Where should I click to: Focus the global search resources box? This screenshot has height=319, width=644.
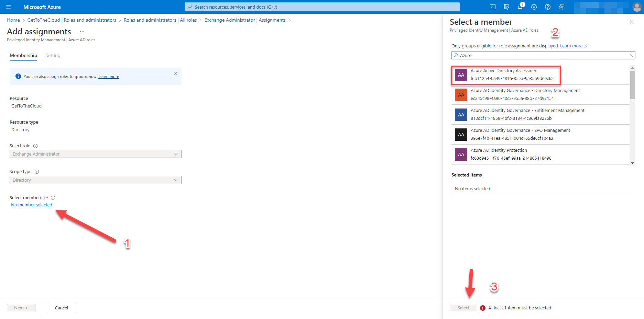(322, 7)
